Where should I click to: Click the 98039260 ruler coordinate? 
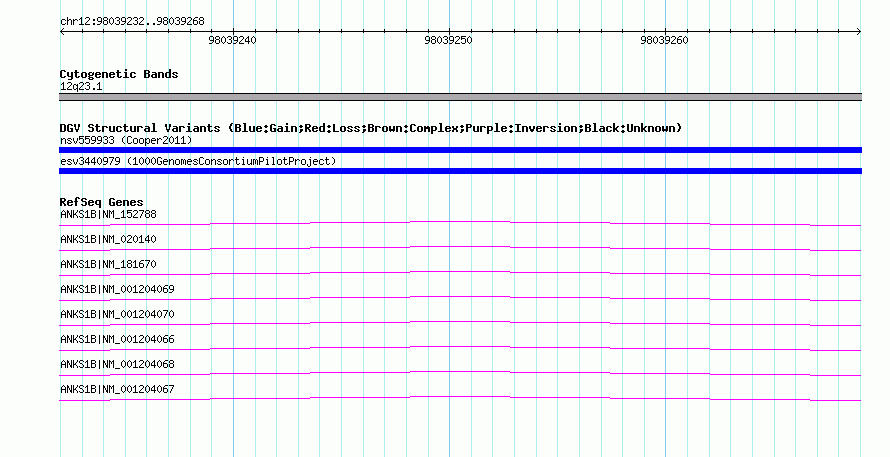pos(664,40)
